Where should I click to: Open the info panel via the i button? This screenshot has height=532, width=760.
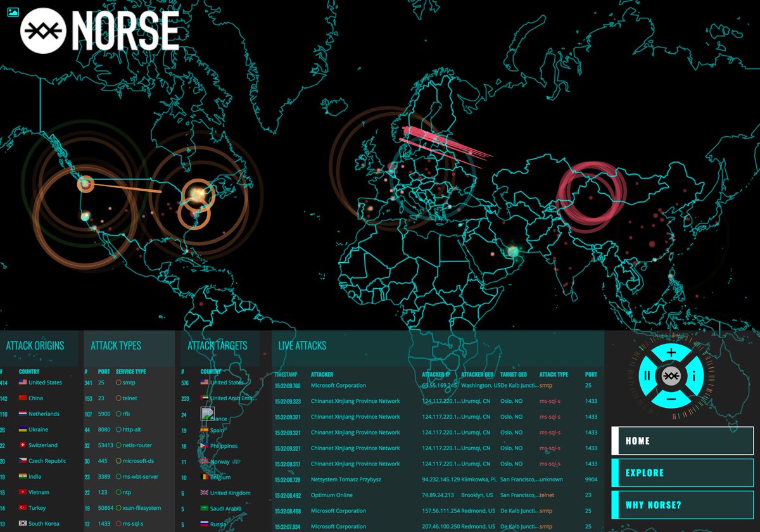pos(695,376)
